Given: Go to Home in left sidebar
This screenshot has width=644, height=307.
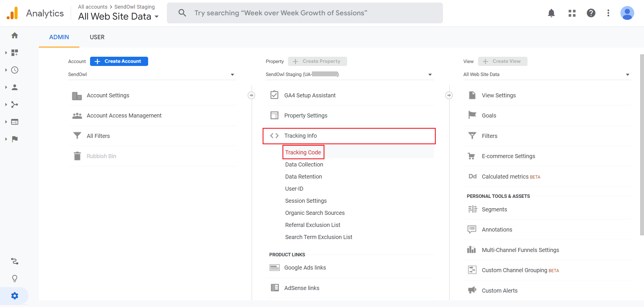Looking at the screenshot, I should coord(15,35).
